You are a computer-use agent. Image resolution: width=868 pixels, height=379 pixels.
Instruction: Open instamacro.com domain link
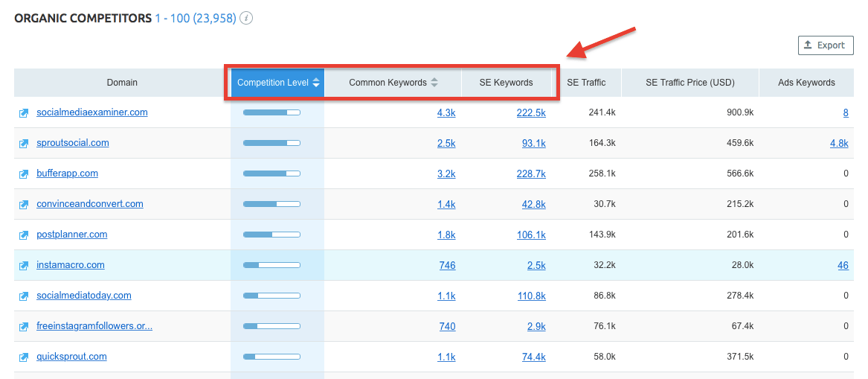coord(71,265)
